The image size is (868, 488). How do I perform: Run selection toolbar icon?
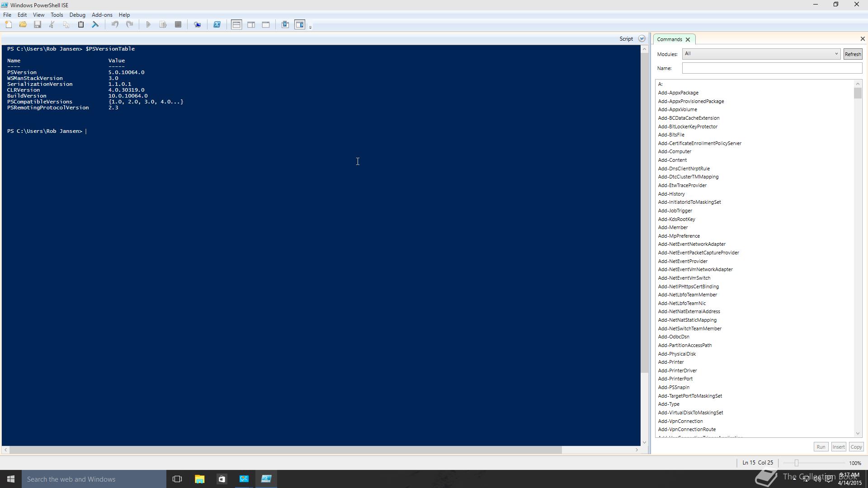[163, 25]
